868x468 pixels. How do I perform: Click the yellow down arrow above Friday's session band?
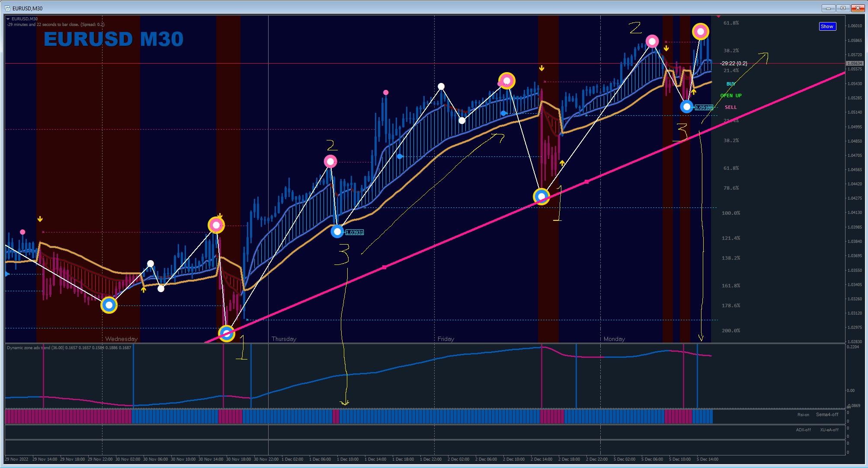coord(541,68)
